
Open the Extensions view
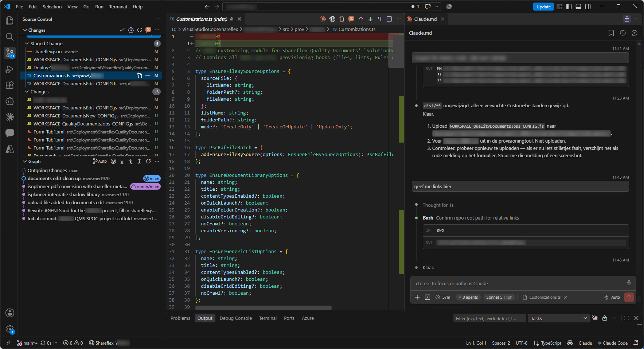point(10,85)
